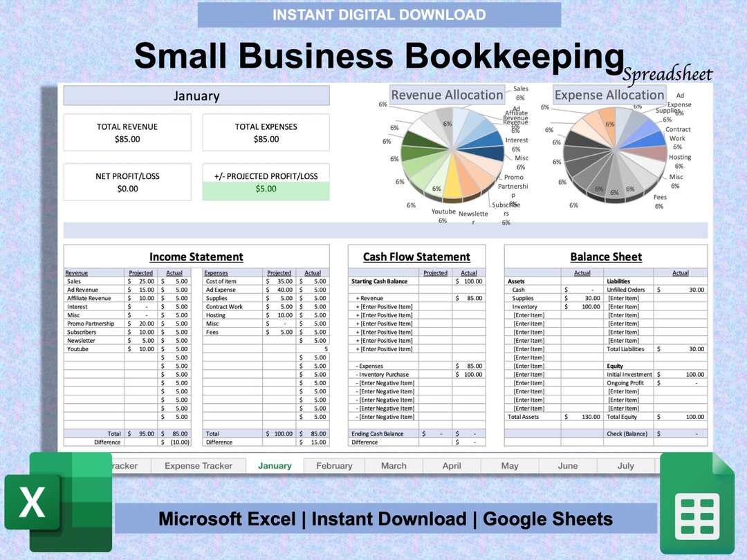The image size is (747, 560).
Task: Click the Balance Sheet heading
Action: pyautogui.click(x=606, y=256)
